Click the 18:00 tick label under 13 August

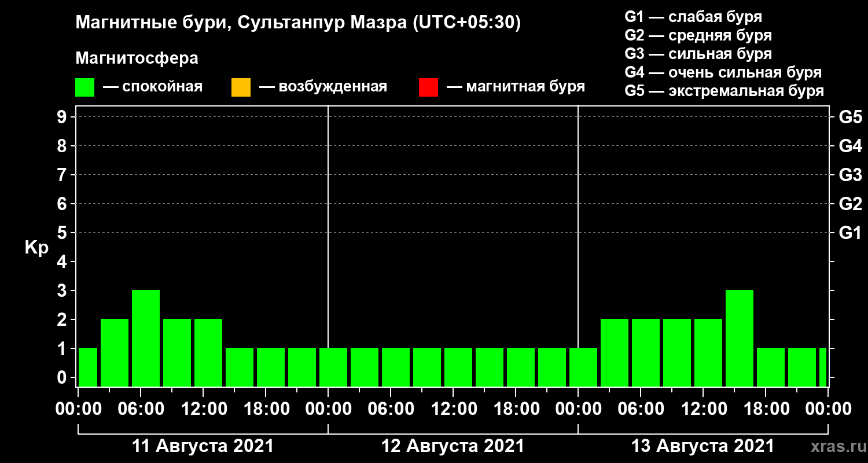(766, 409)
